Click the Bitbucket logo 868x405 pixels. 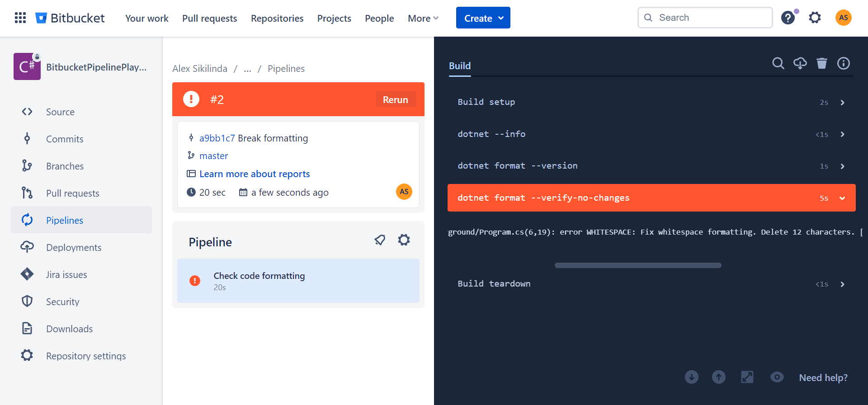[x=70, y=18]
